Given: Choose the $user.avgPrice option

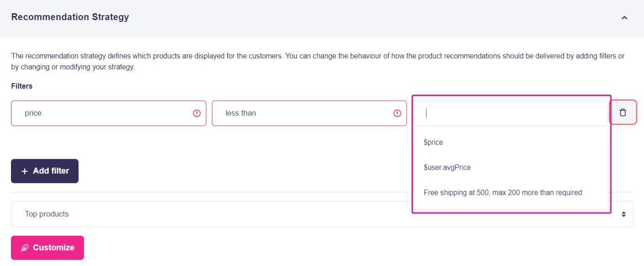Looking at the screenshot, I should [x=447, y=167].
